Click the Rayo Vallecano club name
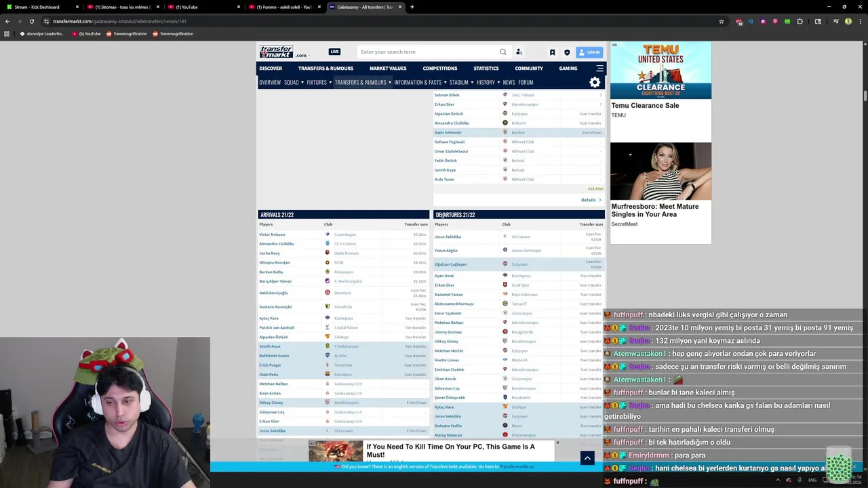This screenshot has height=488, width=868. point(524,295)
